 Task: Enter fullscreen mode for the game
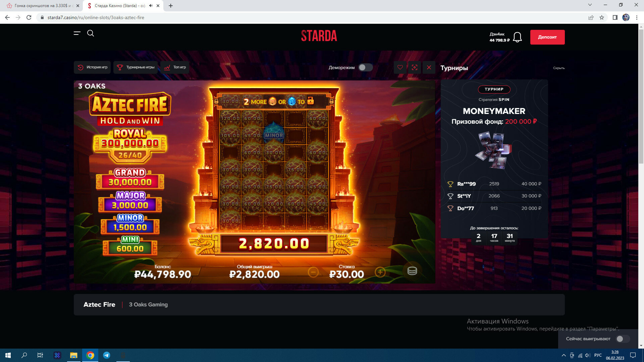415,67
